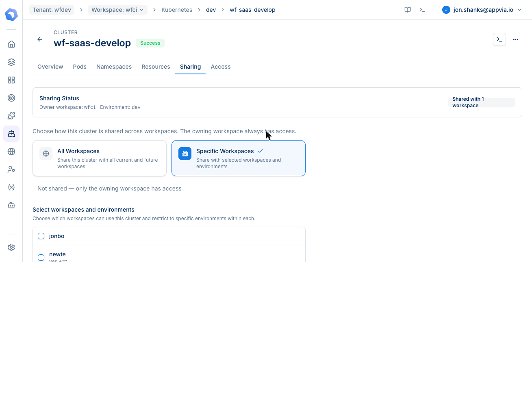Click the globe icon in All Workspaces card
The height and width of the screenshot is (394, 532).
[46, 154]
